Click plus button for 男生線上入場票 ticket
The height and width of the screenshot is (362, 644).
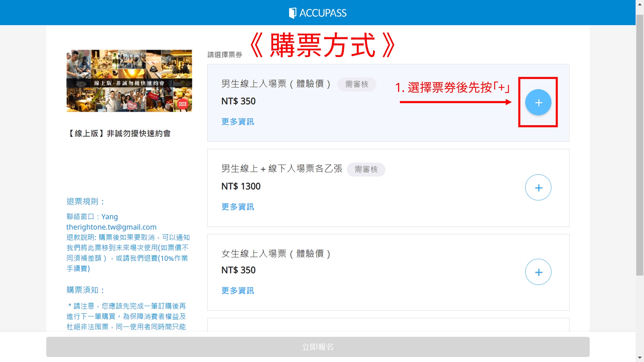[x=538, y=102]
